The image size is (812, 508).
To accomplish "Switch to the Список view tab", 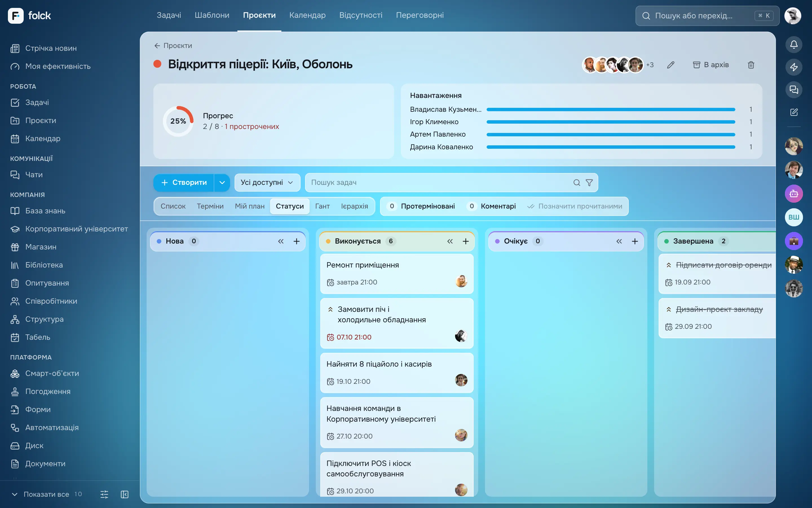I will coord(173,206).
